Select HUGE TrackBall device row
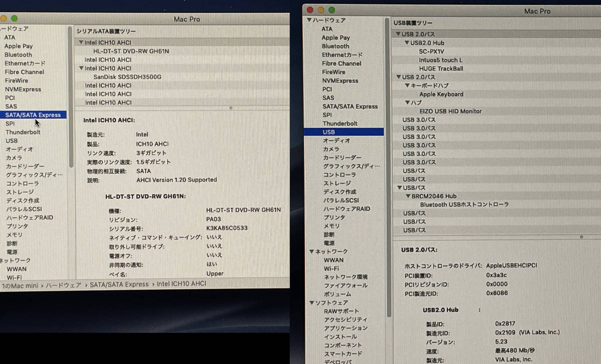Screen dimensions: 601x364 pyautogui.click(x=441, y=69)
